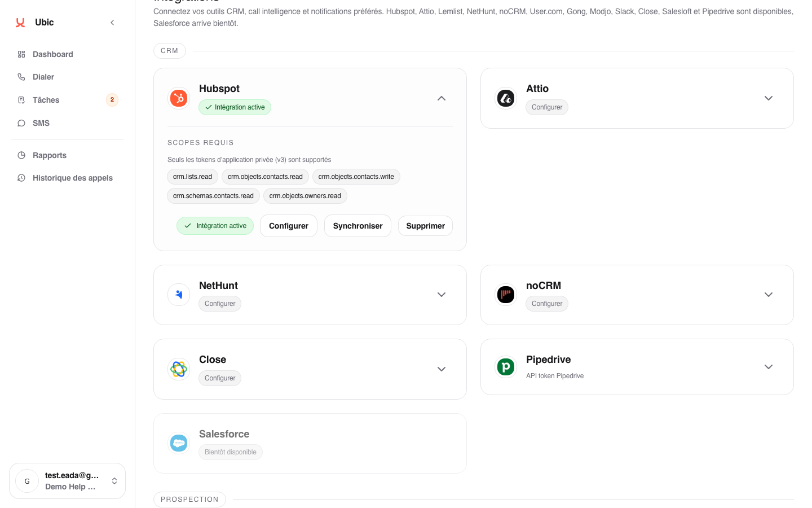Click the Attio card title

pyautogui.click(x=537, y=89)
